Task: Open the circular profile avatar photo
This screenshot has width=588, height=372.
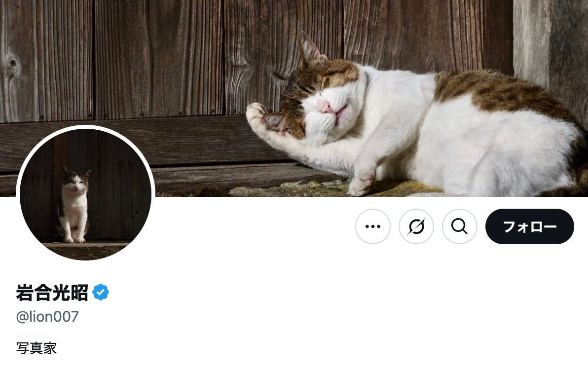Action: pos(85,193)
